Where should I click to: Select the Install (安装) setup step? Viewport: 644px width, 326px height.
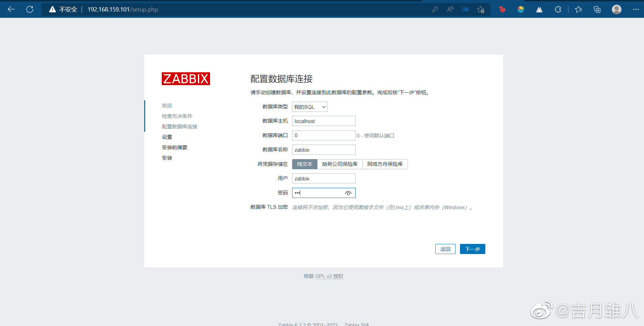click(167, 158)
